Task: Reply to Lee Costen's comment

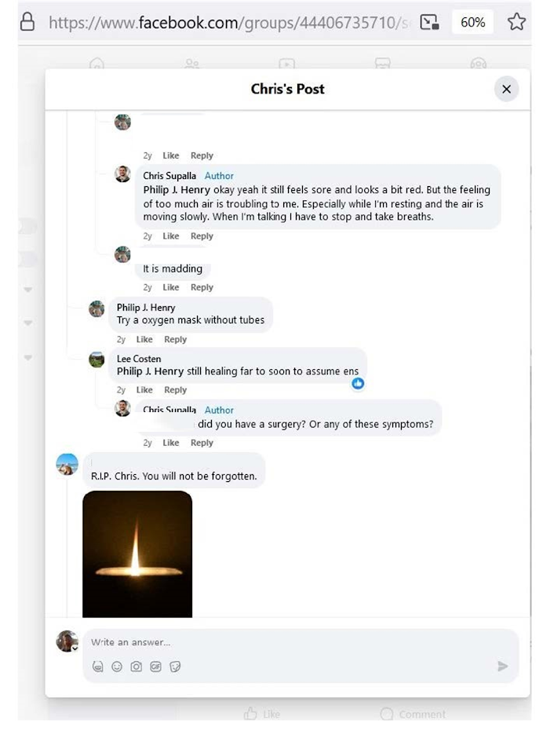Action: pos(175,390)
